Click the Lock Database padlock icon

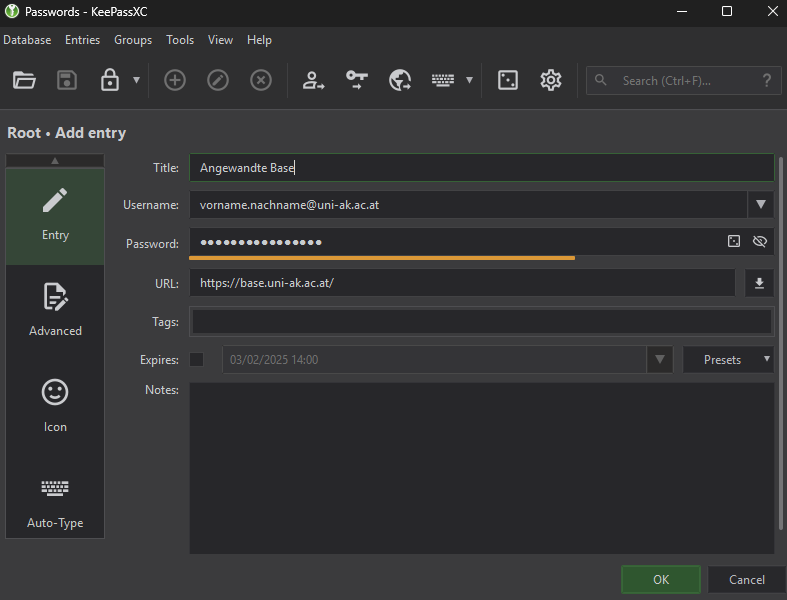point(109,80)
